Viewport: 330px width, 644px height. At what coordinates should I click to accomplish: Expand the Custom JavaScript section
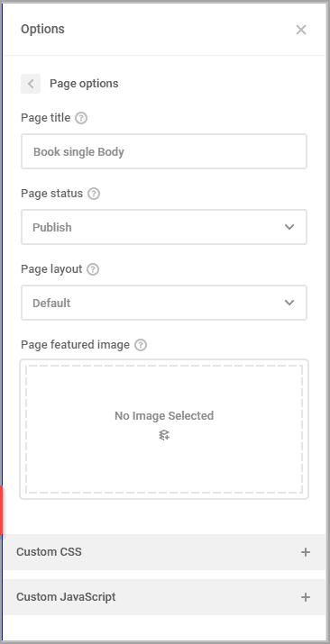(164, 597)
